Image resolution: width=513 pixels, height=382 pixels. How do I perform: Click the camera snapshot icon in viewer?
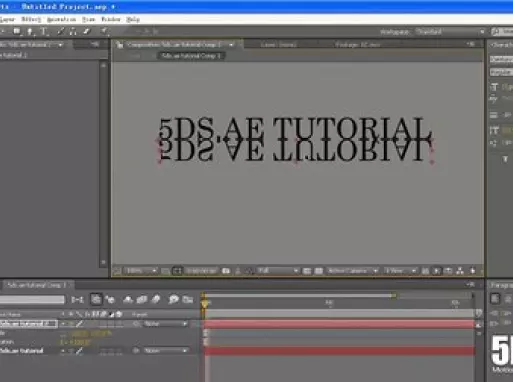point(226,271)
